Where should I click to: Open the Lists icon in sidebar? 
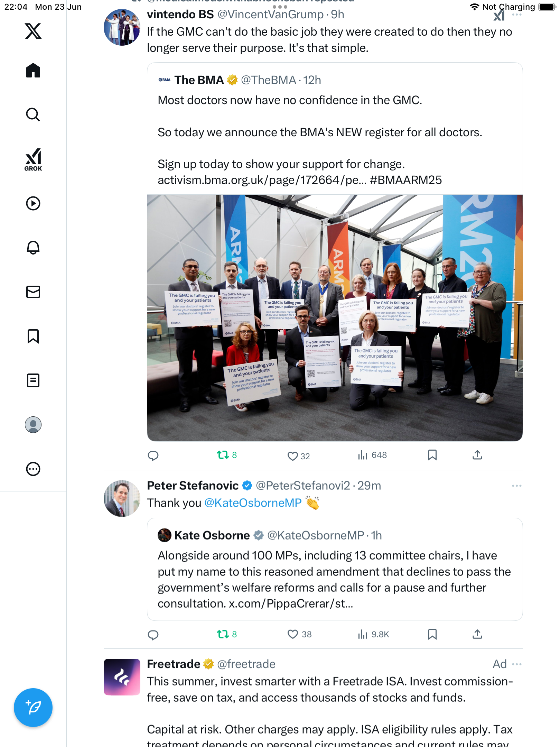(x=33, y=380)
